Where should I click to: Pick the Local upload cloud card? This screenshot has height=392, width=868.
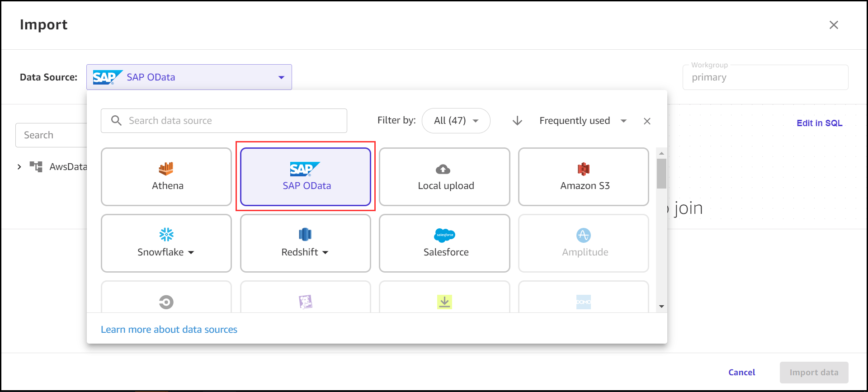tap(444, 177)
